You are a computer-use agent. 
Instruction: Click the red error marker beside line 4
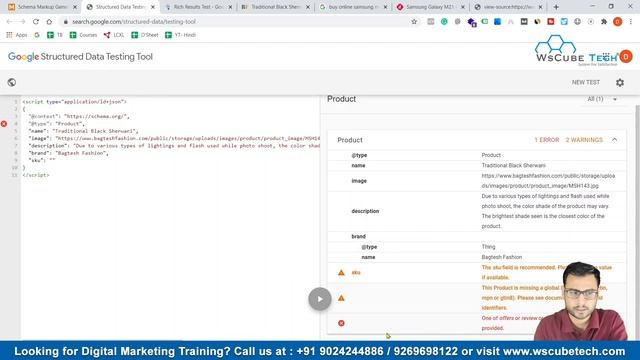point(4,124)
